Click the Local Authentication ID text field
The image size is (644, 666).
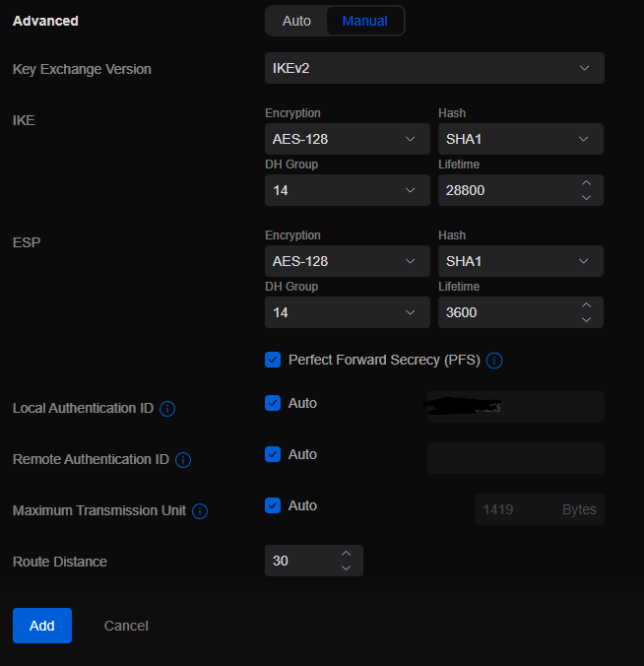click(515, 407)
